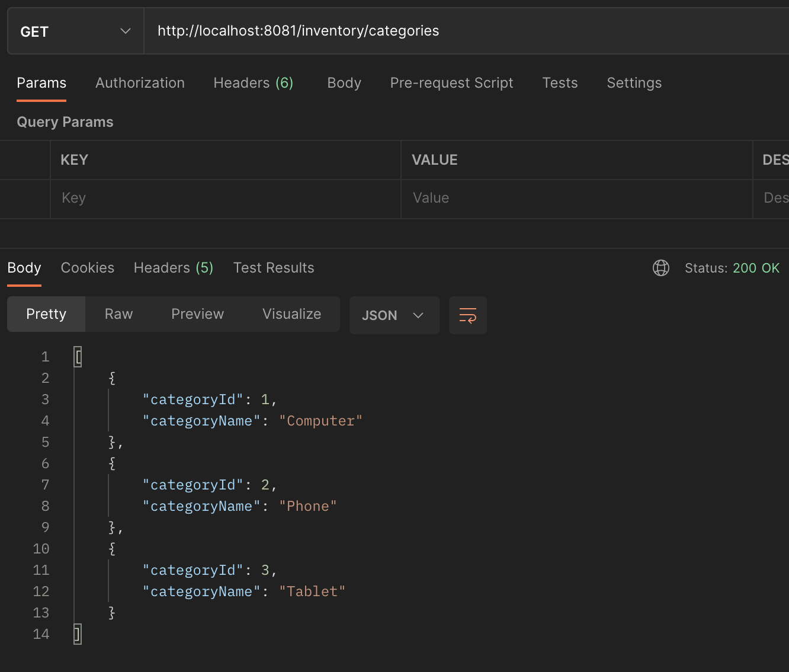Check the Test Results tab
Viewport: 789px width, 672px height.
(274, 268)
